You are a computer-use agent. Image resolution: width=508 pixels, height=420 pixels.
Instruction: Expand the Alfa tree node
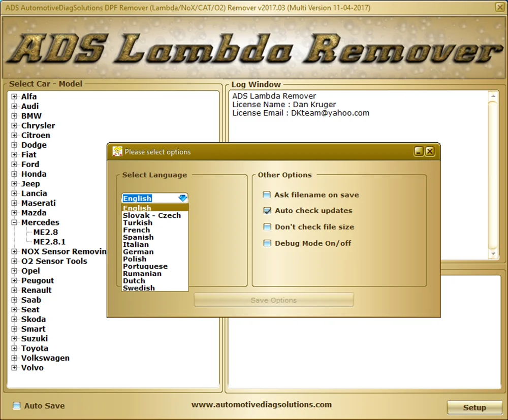coord(14,96)
